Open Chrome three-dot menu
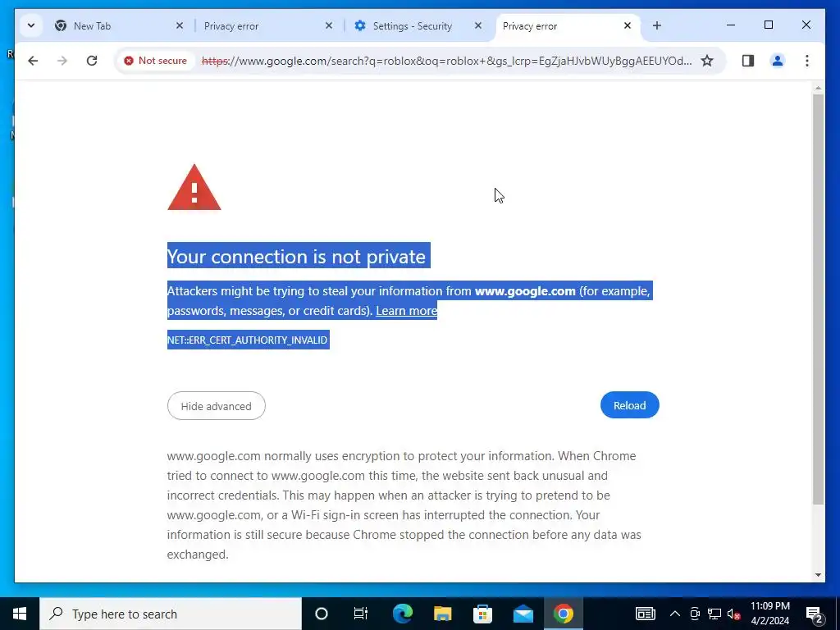 click(807, 61)
